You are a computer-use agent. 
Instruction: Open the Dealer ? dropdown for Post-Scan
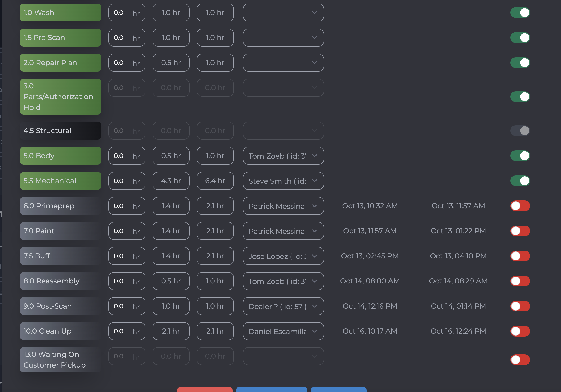point(283,306)
